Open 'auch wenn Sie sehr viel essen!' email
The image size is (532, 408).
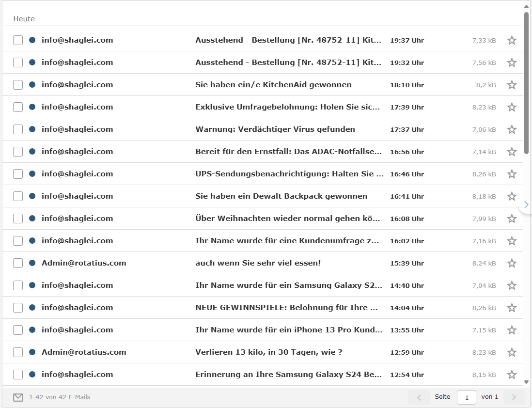pyautogui.click(x=258, y=263)
